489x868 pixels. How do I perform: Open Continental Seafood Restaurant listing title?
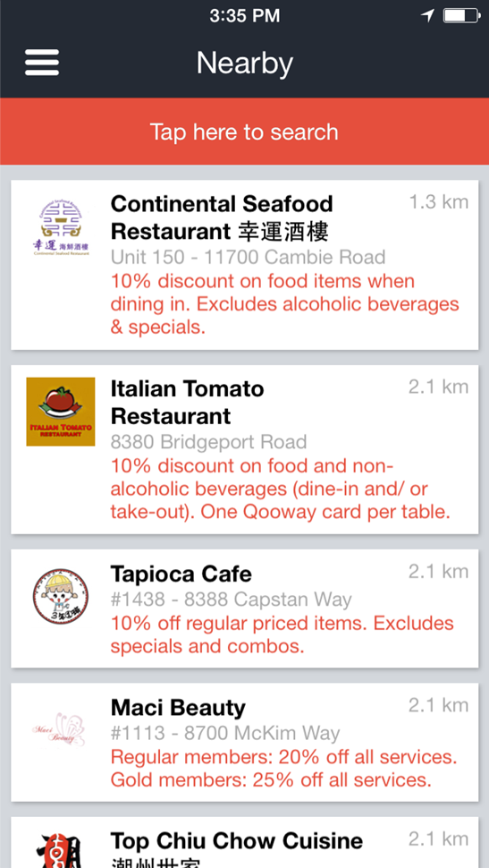[222, 217]
